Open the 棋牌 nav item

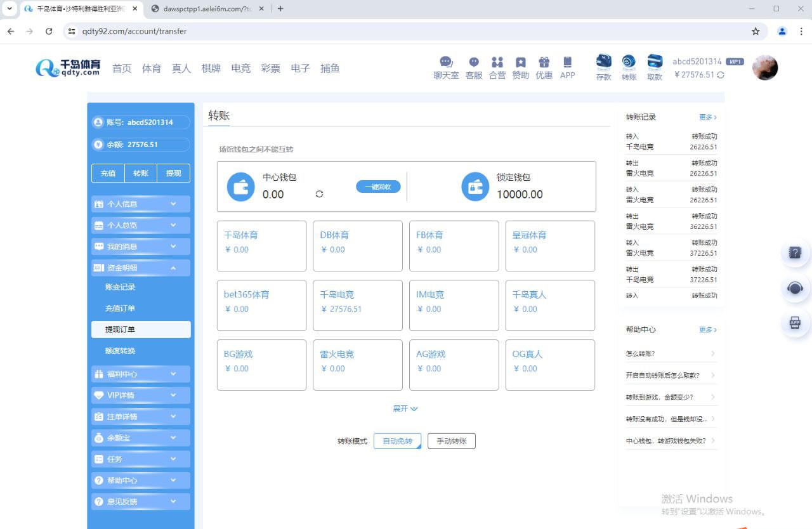(x=211, y=69)
